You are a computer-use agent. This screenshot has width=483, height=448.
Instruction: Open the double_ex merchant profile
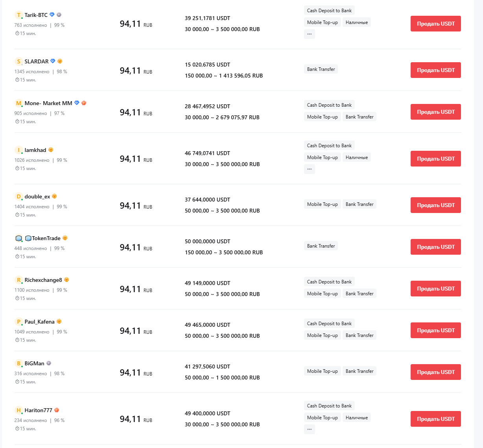37,196
